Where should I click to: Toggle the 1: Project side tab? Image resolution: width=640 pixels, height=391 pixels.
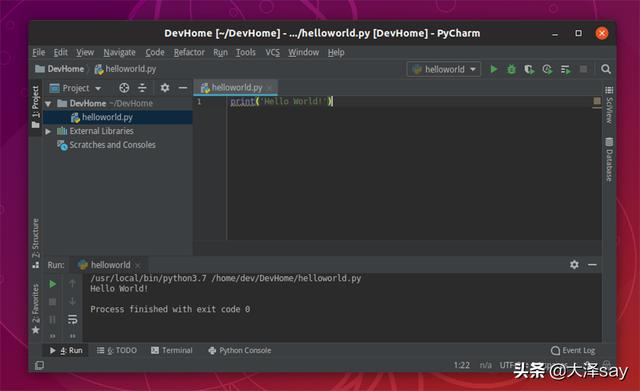pyautogui.click(x=36, y=106)
